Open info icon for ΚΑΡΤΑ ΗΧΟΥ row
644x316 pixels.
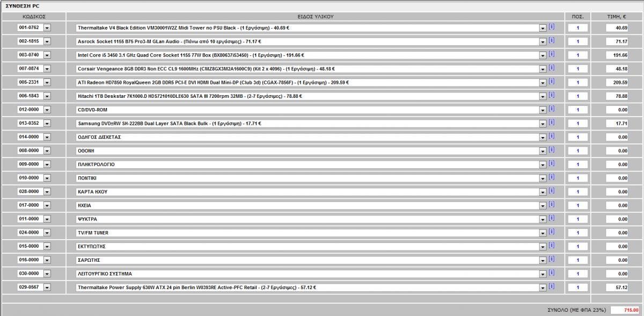551,190
